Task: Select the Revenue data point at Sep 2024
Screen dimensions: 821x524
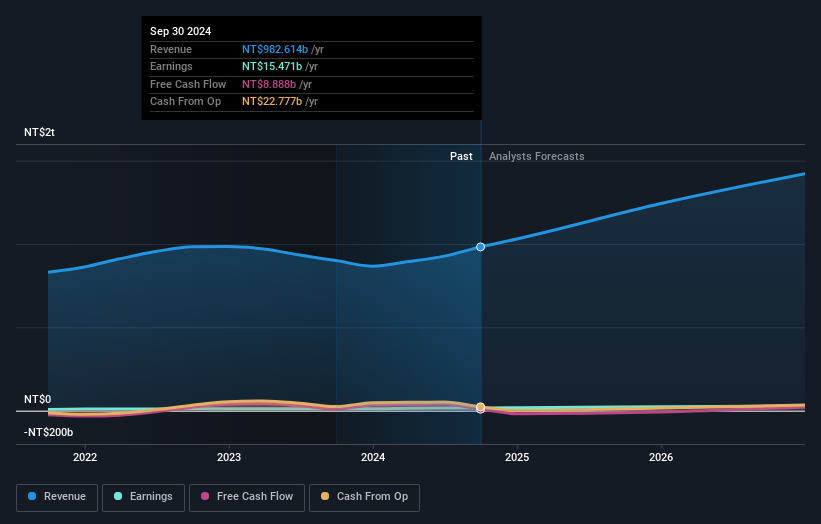Action: point(480,247)
